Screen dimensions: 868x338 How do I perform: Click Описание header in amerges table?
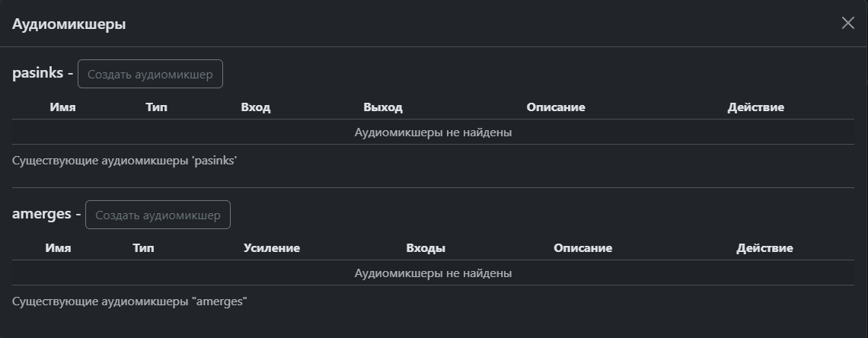[x=582, y=248]
